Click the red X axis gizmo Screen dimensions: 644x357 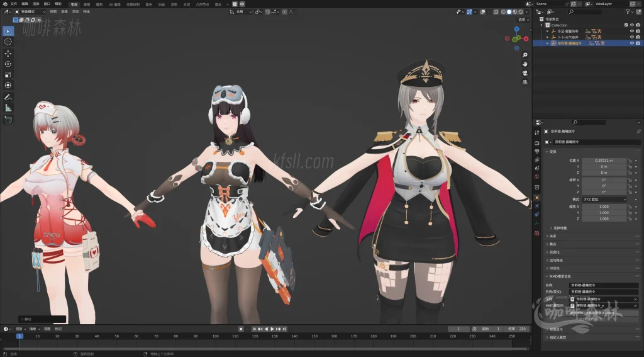pyautogui.click(x=526, y=38)
